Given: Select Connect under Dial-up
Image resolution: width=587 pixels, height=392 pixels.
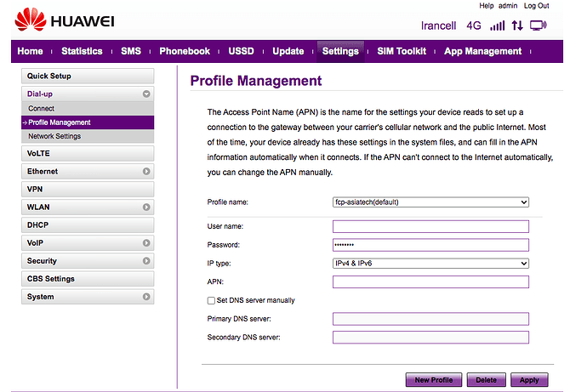Looking at the screenshot, I should coord(88,109).
